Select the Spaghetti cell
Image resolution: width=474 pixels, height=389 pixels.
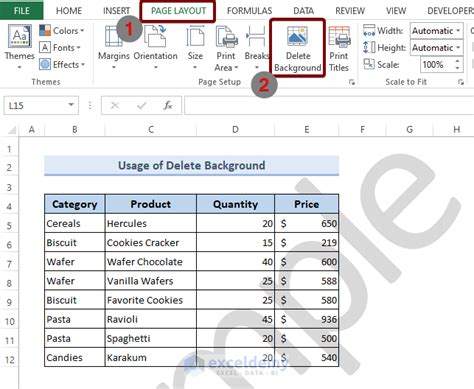tap(151, 338)
